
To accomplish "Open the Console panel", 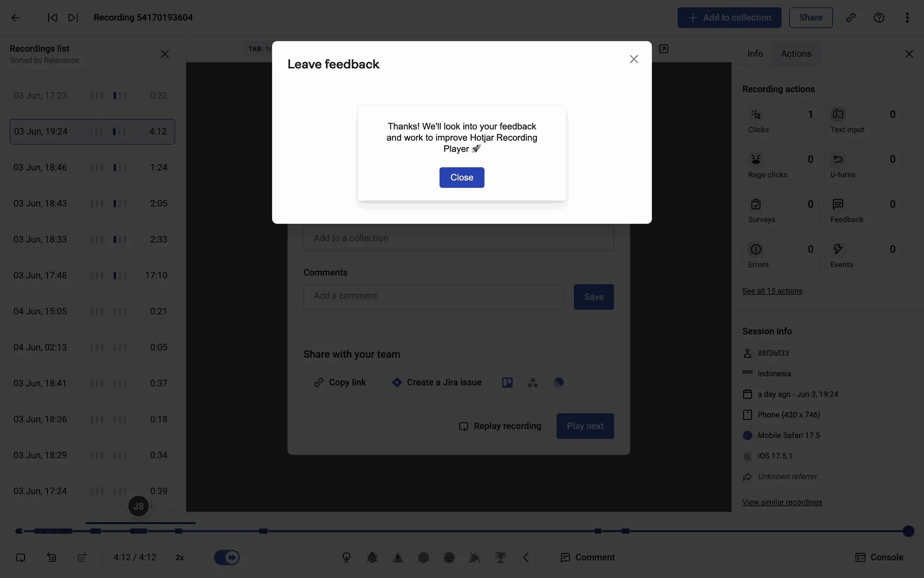I will (879, 557).
